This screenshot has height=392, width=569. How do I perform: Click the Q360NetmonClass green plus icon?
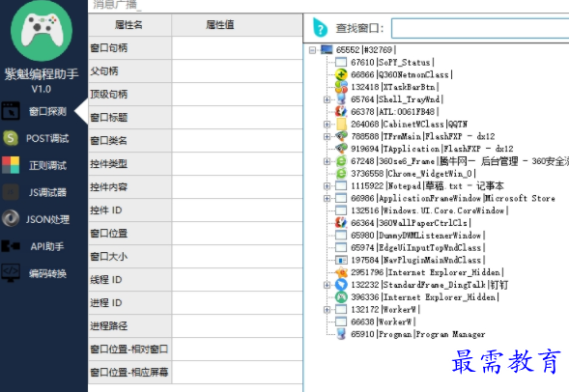pyautogui.click(x=341, y=74)
